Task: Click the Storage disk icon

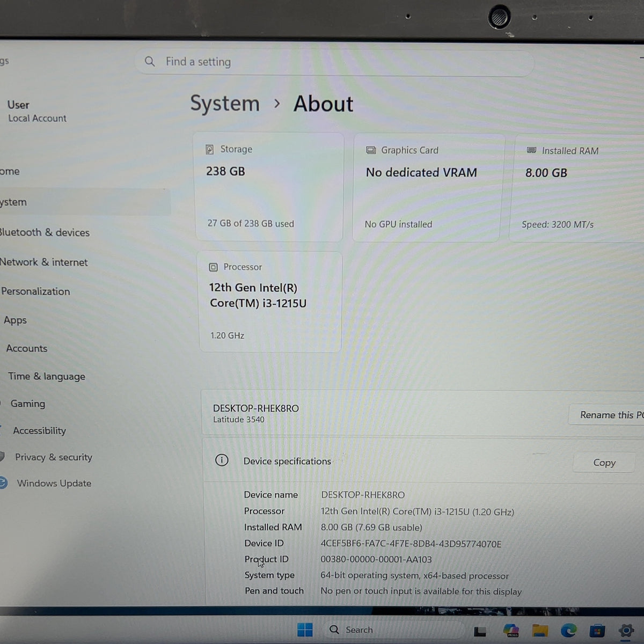Action: click(x=210, y=149)
